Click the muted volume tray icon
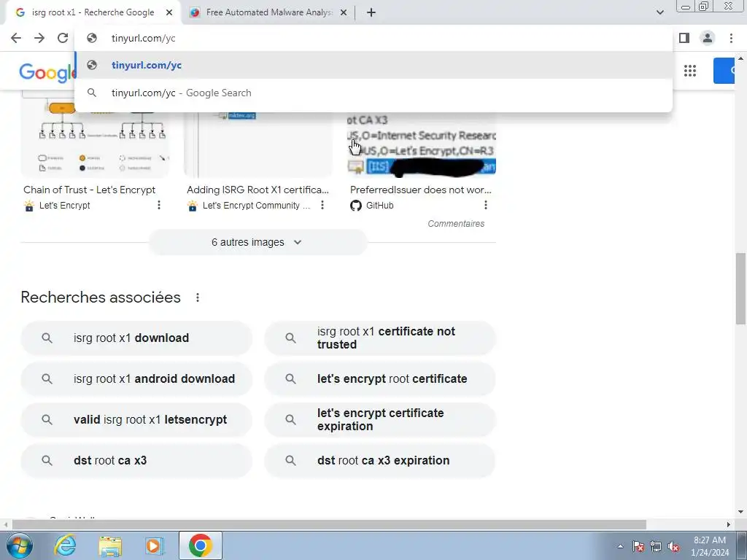 click(673, 546)
